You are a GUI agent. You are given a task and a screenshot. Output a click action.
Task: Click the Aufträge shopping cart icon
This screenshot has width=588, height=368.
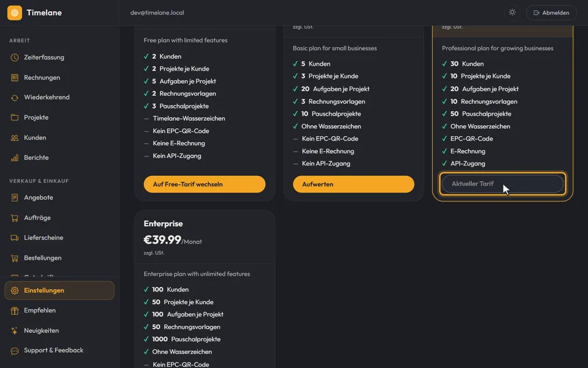tap(15, 218)
